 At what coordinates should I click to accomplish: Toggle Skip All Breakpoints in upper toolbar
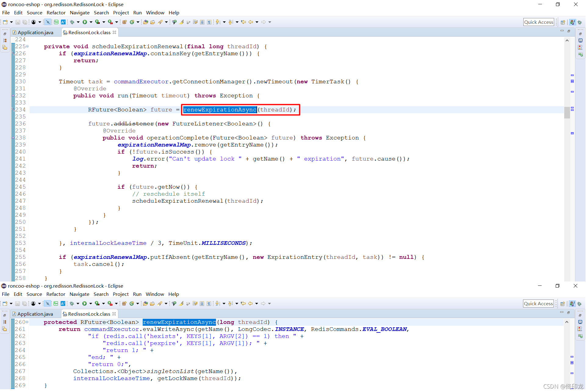48,22
